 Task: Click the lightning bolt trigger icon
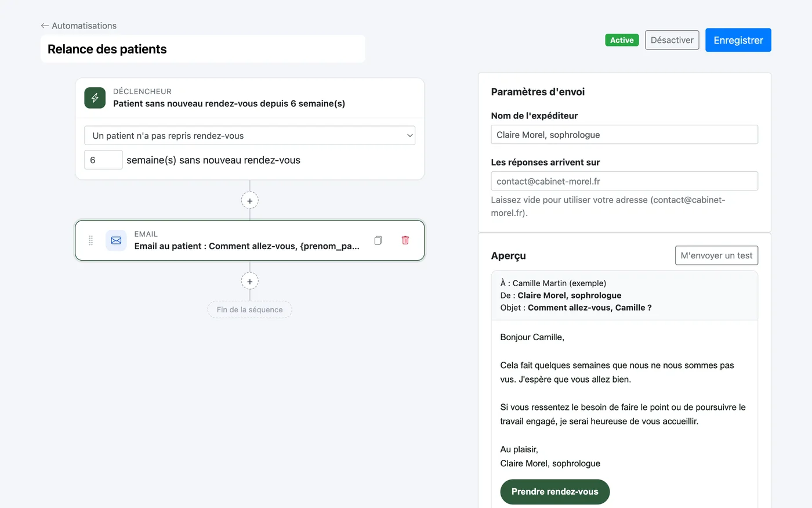point(95,98)
